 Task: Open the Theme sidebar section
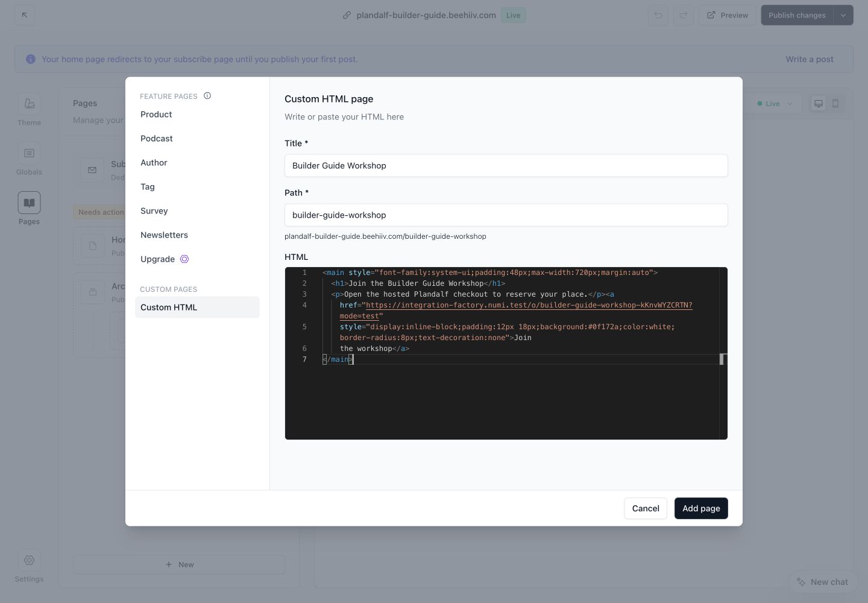[x=29, y=110]
